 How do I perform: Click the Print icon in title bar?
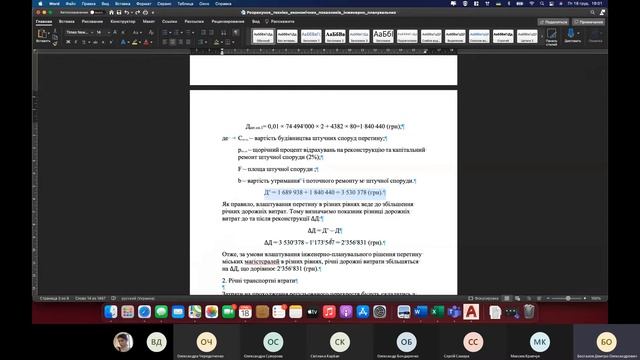pos(145,13)
